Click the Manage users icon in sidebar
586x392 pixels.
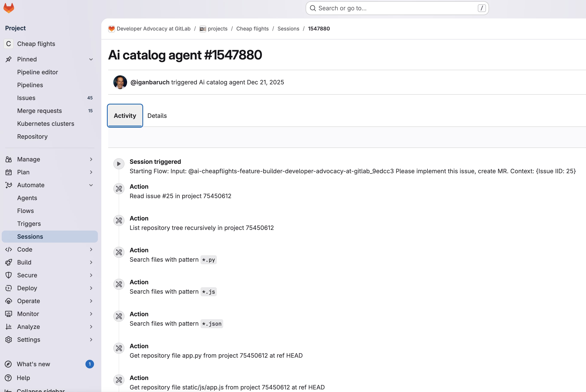click(9, 159)
